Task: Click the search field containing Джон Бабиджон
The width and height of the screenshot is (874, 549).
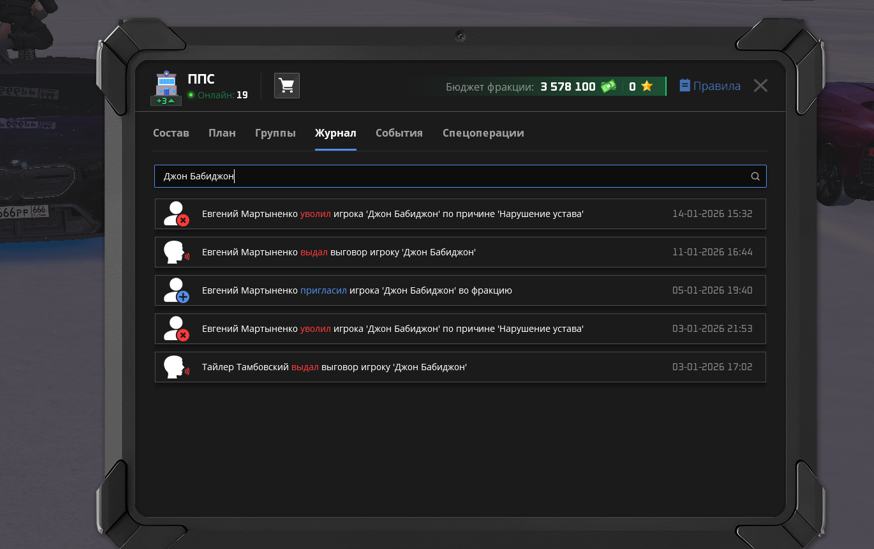Action: (x=450, y=176)
